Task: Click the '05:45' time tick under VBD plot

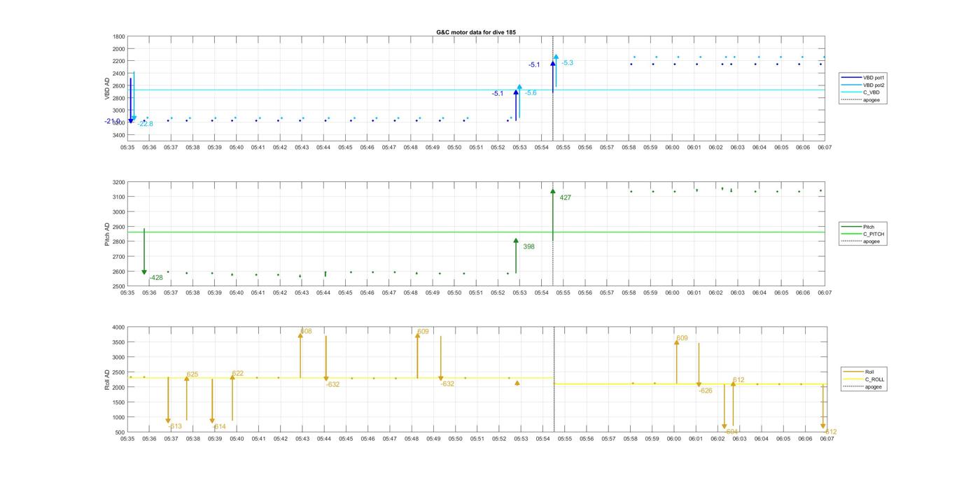Action: (x=345, y=148)
